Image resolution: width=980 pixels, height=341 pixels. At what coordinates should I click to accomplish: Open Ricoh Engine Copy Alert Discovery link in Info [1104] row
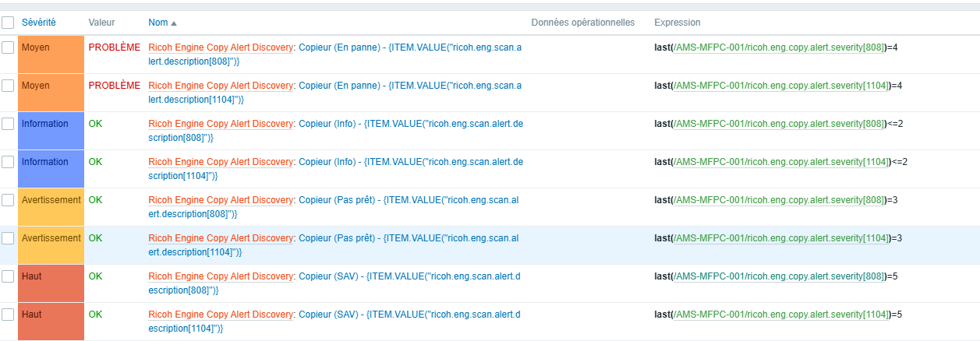221,162
